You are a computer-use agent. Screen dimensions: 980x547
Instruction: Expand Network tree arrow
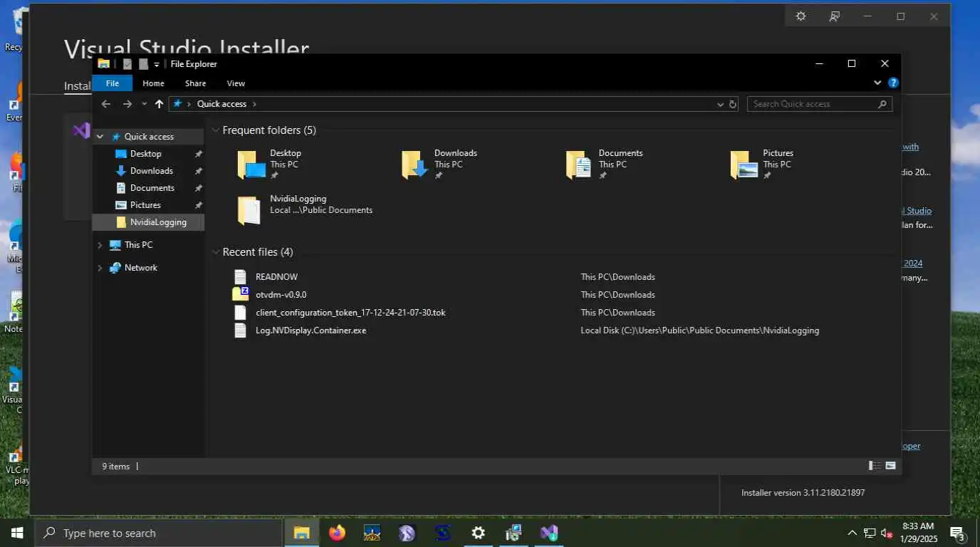(100, 268)
